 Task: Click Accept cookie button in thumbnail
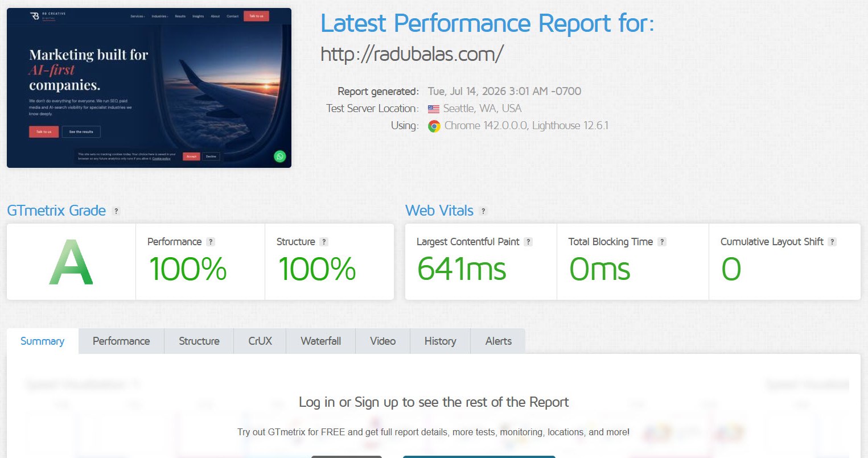[x=191, y=156]
